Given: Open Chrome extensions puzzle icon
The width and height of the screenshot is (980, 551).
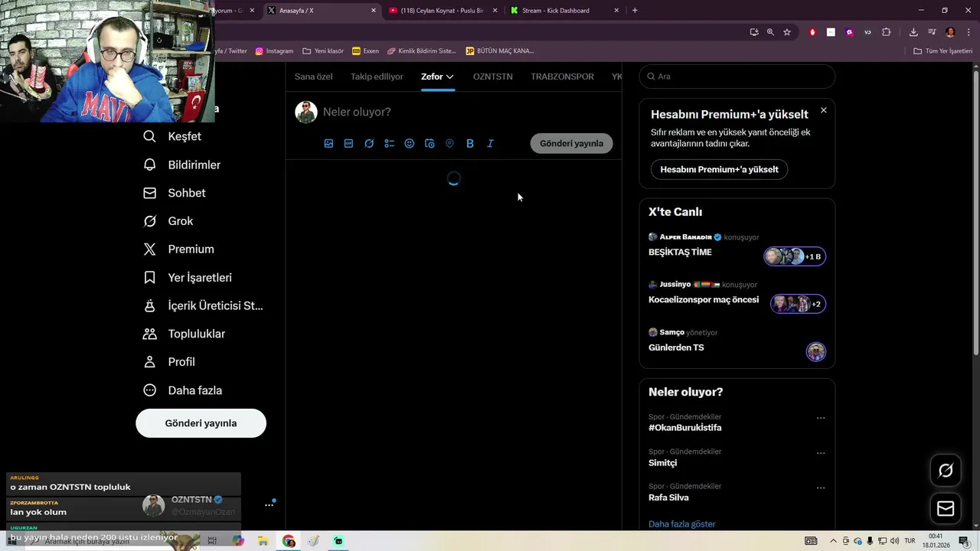Looking at the screenshot, I should click(x=887, y=32).
